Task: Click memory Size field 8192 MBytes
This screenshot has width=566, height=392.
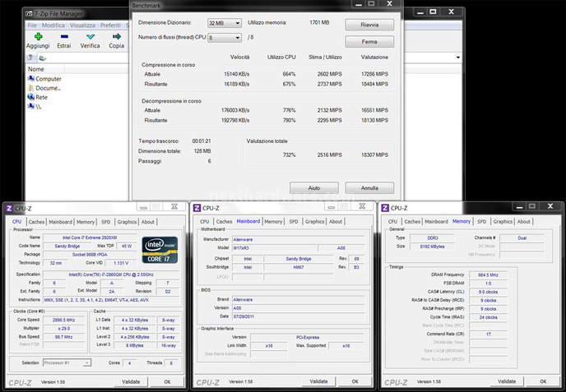Action: pyautogui.click(x=432, y=247)
